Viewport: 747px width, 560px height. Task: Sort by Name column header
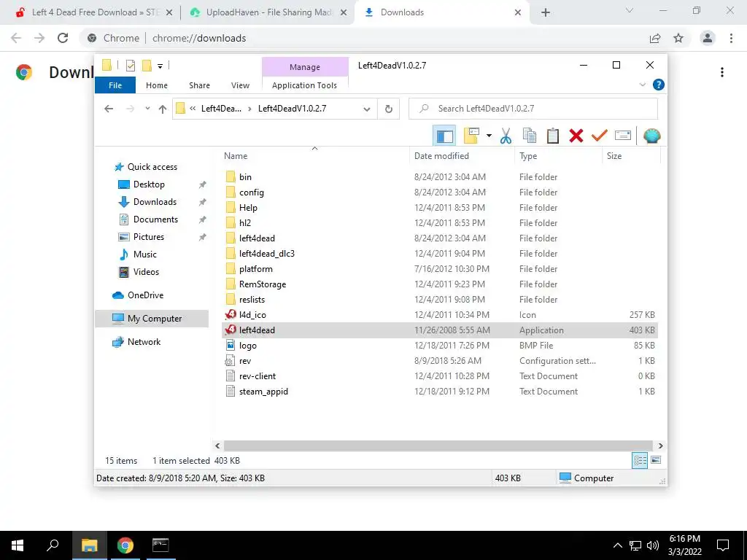(236, 156)
